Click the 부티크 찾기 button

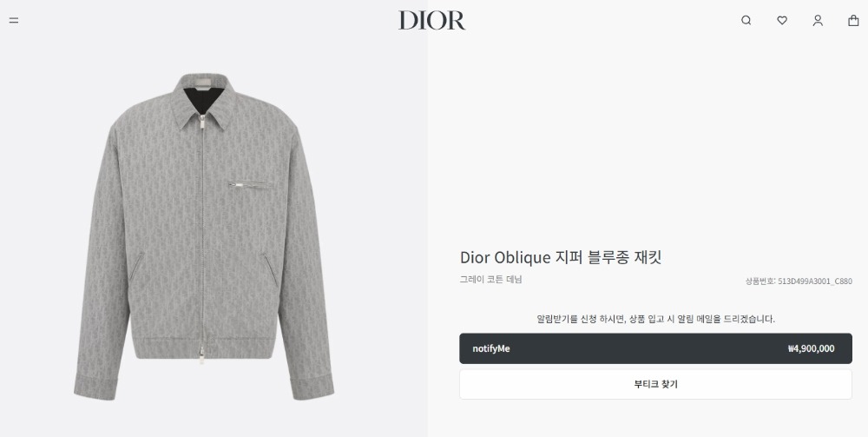pos(655,384)
